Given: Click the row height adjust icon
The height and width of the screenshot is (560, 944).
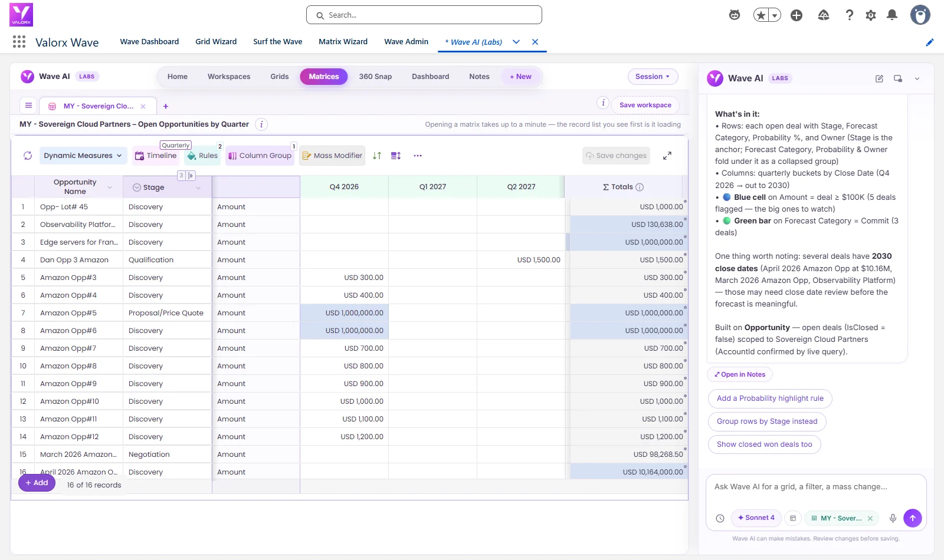Looking at the screenshot, I should [x=396, y=156].
